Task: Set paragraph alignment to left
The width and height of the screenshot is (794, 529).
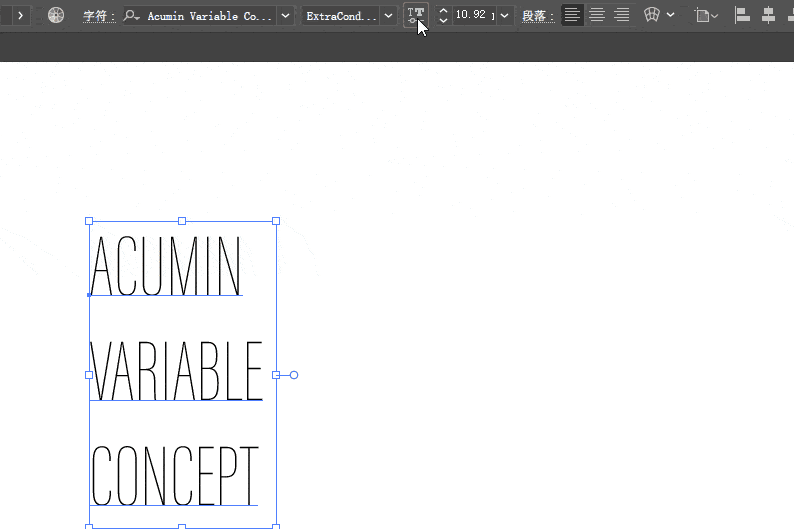Action: [572, 15]
